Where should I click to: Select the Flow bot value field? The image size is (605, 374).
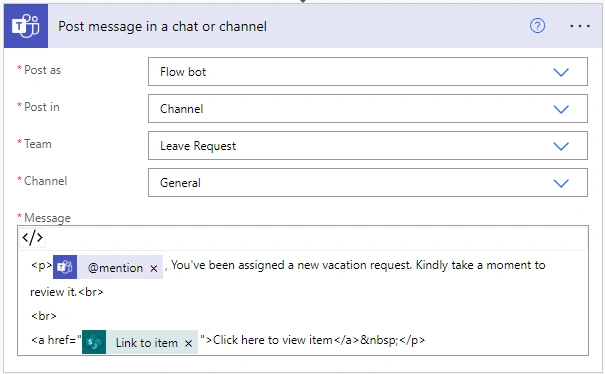368,72
